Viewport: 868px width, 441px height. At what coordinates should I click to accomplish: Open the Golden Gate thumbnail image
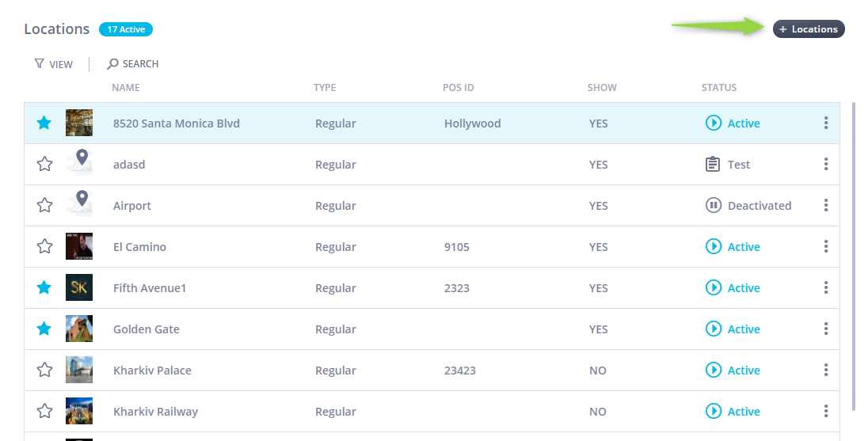(79, 329)
